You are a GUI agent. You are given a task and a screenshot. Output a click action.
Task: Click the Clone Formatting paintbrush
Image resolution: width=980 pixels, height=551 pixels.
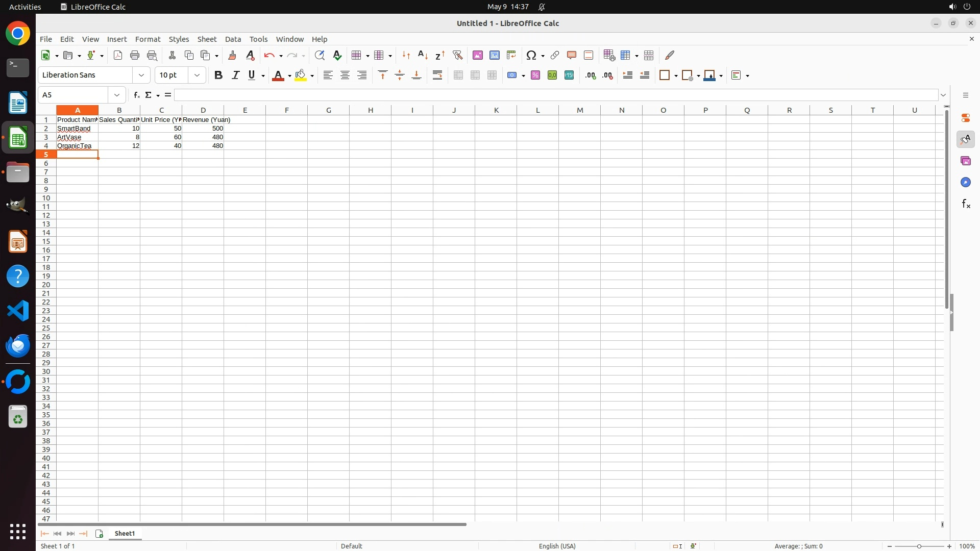tap(232, 55)
